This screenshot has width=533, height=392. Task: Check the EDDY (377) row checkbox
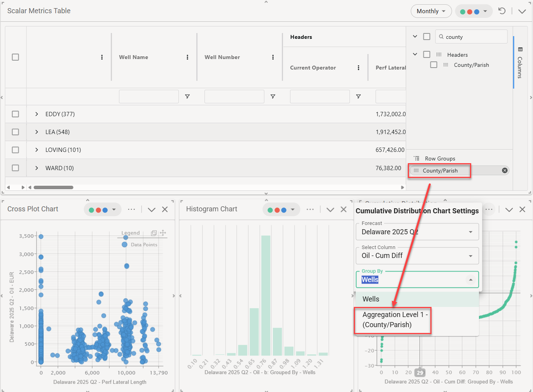pyautogui.click(x=16, y=114)
